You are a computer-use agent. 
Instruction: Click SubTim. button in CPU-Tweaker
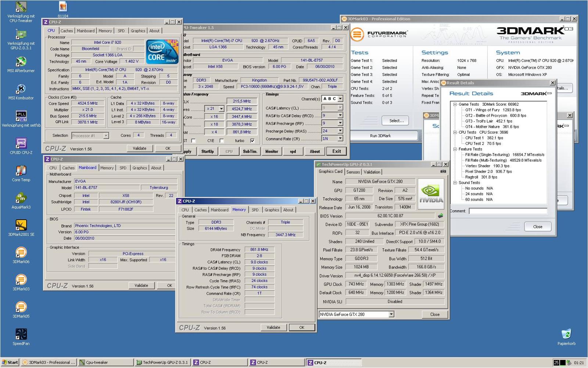[250, 151]
